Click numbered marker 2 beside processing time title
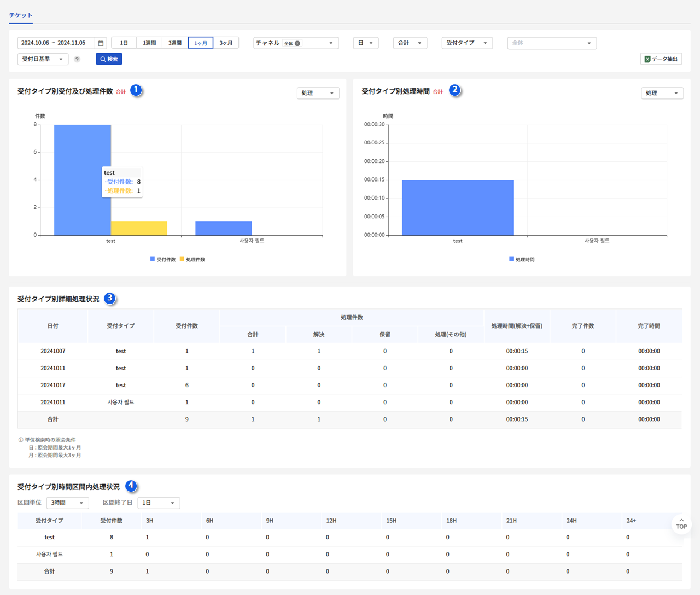Screen dimensions: 700x595 (x=454, y=90)
